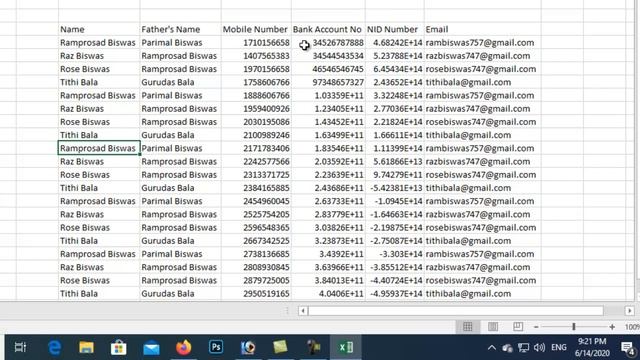Open File Explorer from the taskbar
640x360 pixels.
(86, 347)
